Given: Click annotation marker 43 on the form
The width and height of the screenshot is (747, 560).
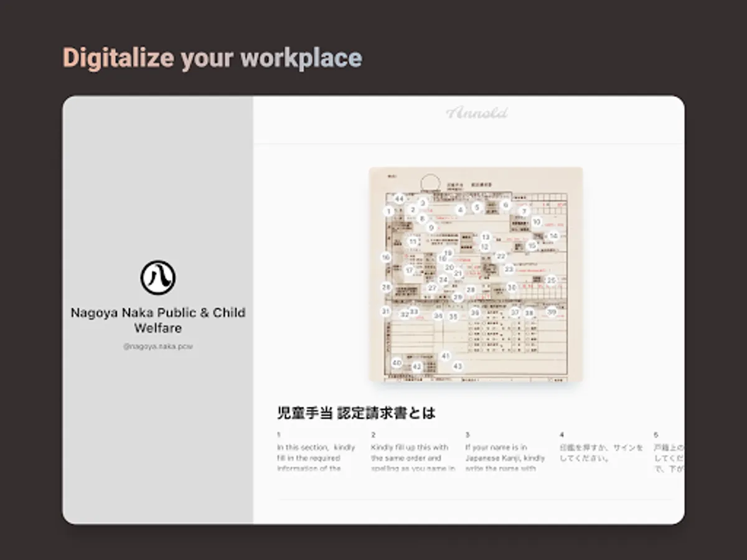Looking at the screenshot, I should 458,366.
